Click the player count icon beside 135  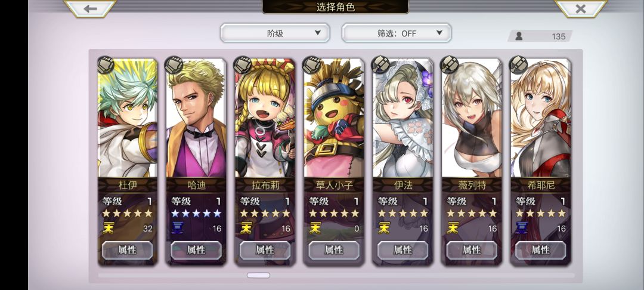(519, 36)
